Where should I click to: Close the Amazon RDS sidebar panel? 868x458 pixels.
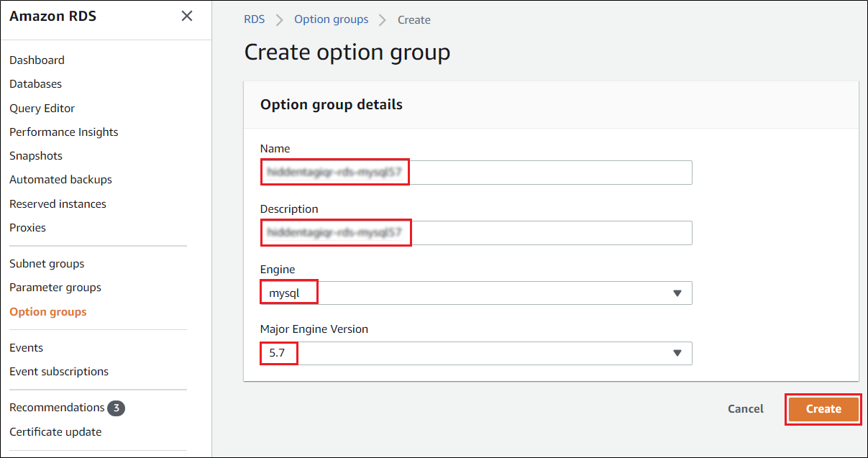click(x=187, y=16)
